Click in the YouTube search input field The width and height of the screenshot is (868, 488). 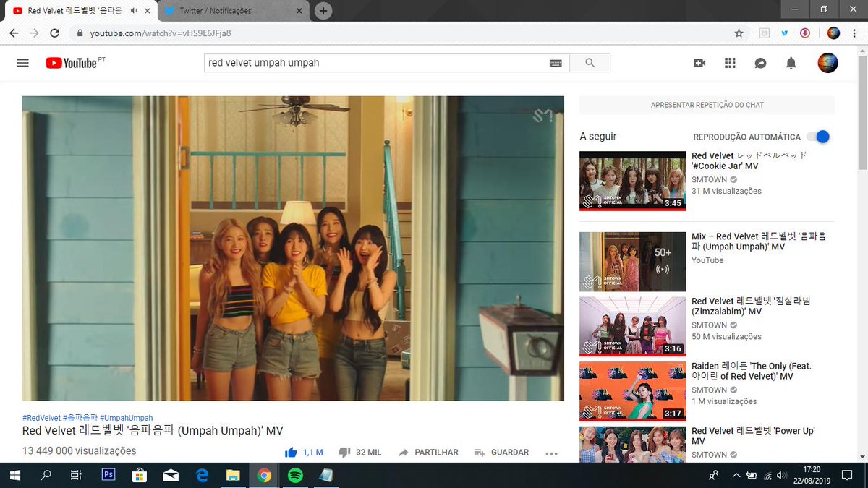pos(376,63)
